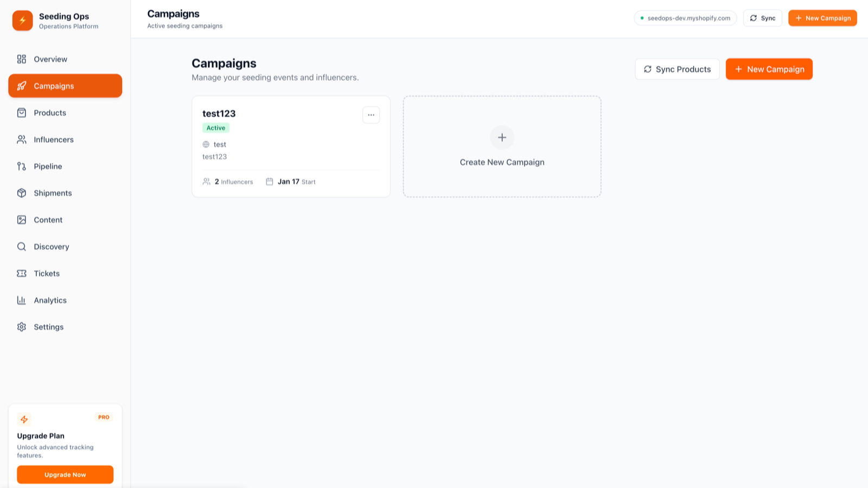Open the Overview dashboard page
Image resolution: width=868 pixels, height=488 pixels.
pyautogui.click(x=50, y=59)
